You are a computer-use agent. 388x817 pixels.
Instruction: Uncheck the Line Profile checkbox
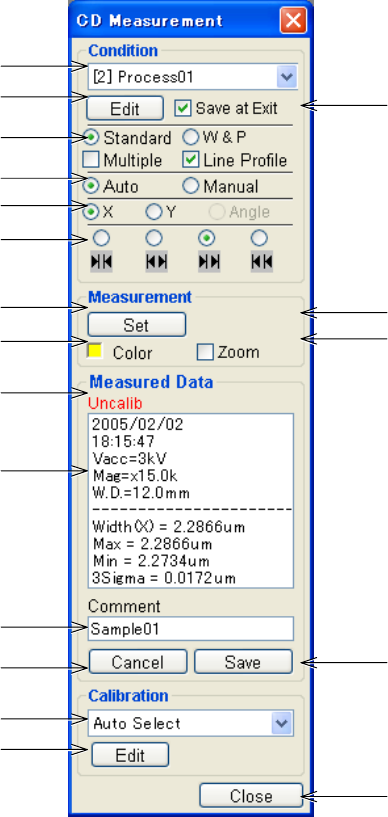(x=191, y=160)
